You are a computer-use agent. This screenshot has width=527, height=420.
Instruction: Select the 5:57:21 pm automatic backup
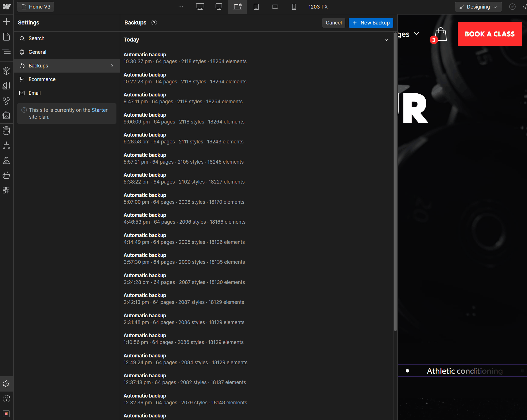tap(257, 158)
